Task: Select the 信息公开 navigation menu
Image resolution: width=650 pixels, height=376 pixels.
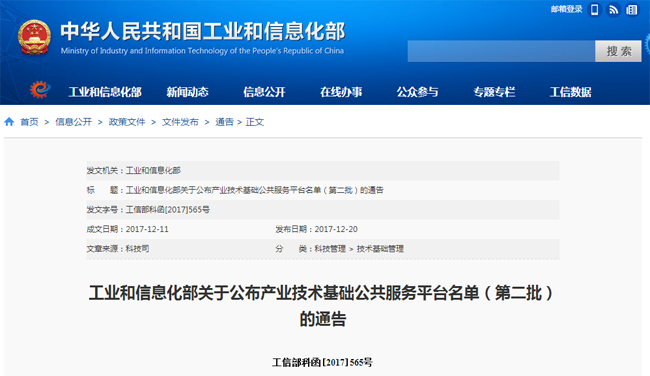Action: click(x=264, y=92)
